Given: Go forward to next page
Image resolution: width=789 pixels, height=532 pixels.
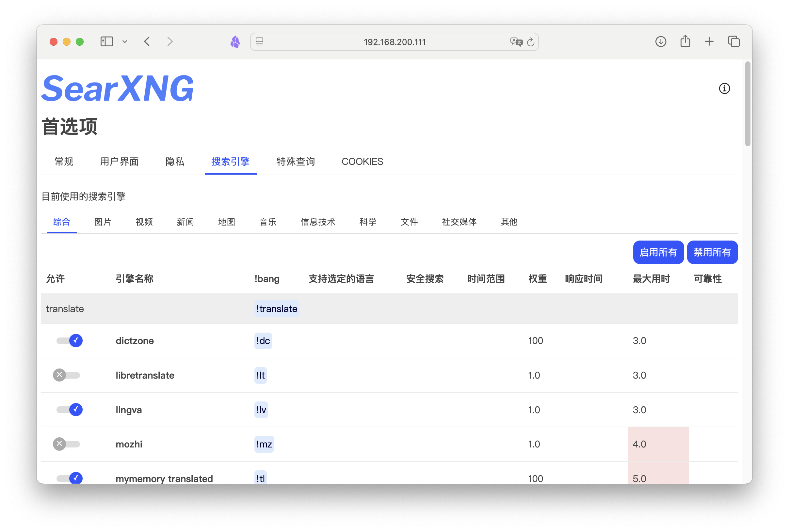Looking at the screenshot, I should (170, 42).
